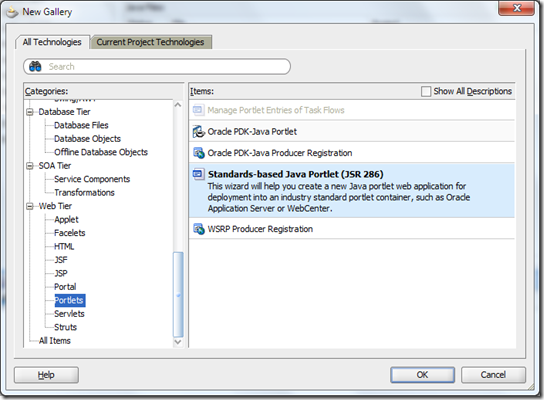Collapse the SOA Tier node
The width and height of the screenshot is (544, 400).
tap(30, 165)
